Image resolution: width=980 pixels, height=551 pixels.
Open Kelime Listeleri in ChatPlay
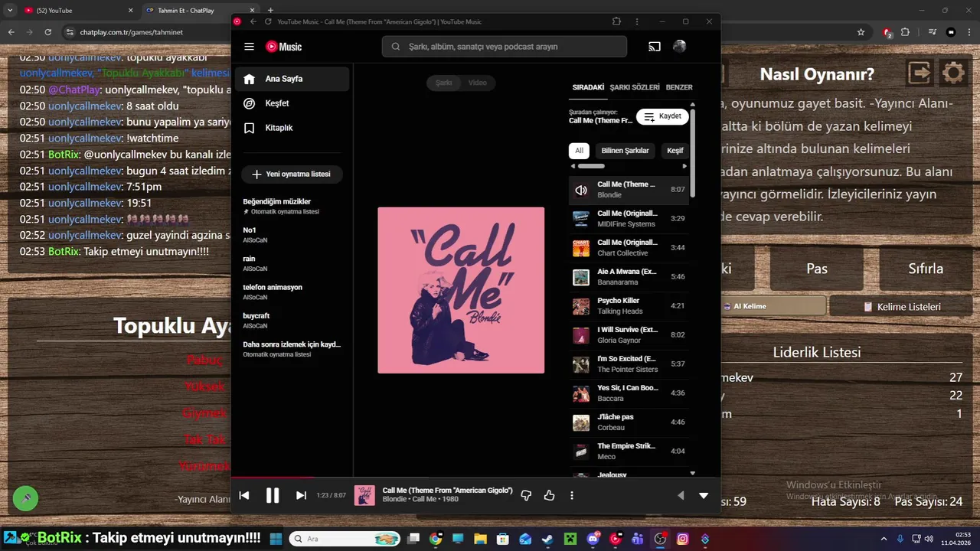click(901, 306)
